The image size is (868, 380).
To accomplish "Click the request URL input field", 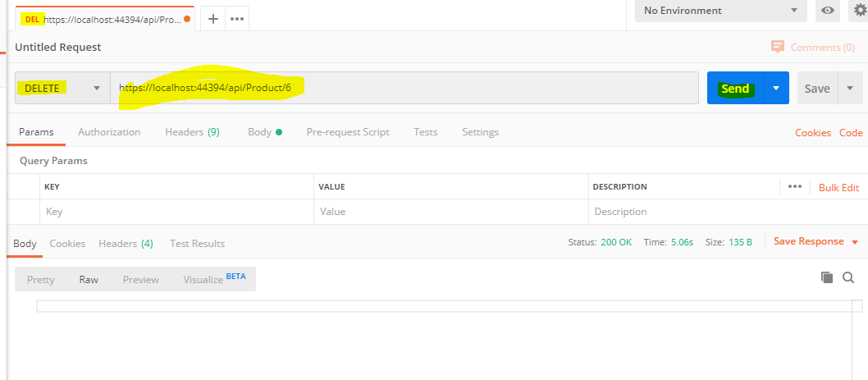I will (404, 88).
